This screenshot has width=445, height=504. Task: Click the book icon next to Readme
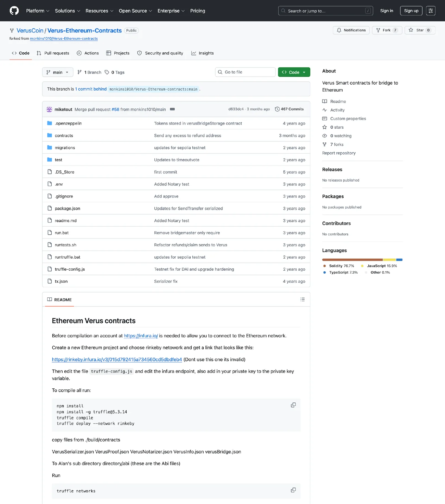[325, 101]
